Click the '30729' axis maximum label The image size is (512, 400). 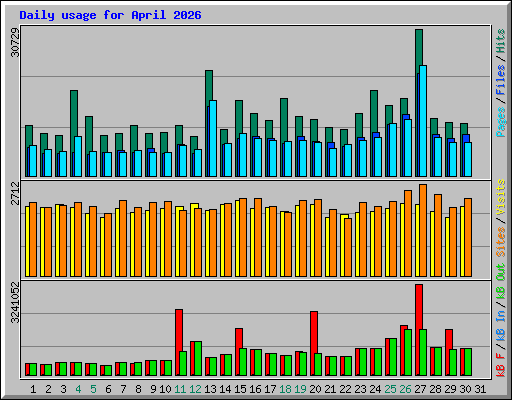(x=15, y=42)
